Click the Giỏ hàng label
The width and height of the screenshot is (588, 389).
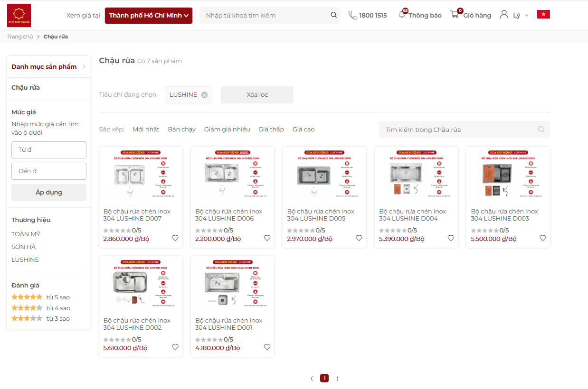(x=477, y=16)
